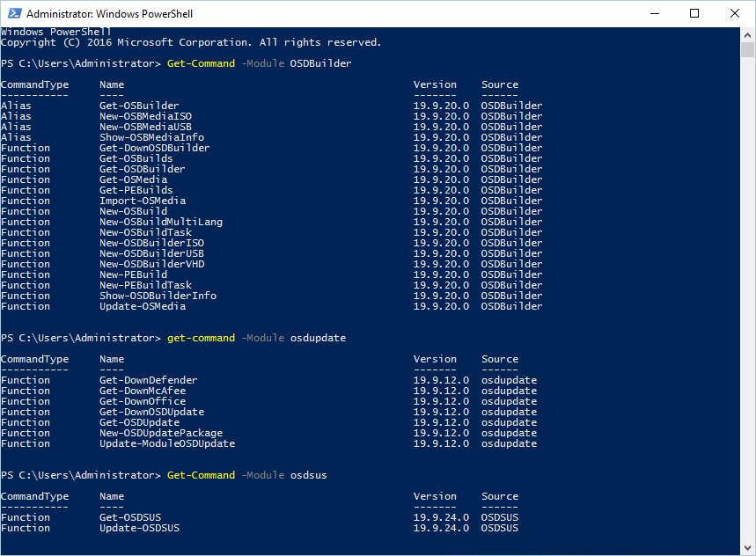The width and height of the screenshot is (756, 556).
Task: Click Get-OSBuilds function name
Action: (x=136, y=158)
